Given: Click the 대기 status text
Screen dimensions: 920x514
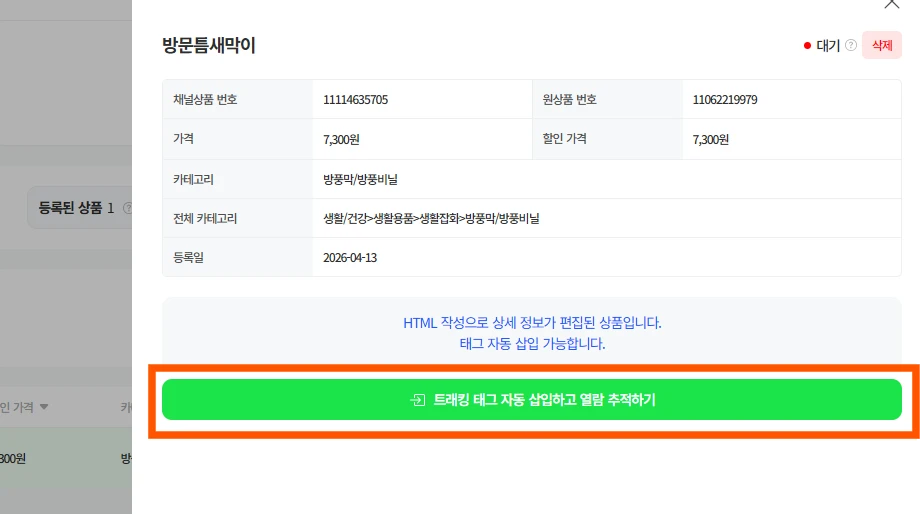Looking at the screenshot, I should [828, 45].
